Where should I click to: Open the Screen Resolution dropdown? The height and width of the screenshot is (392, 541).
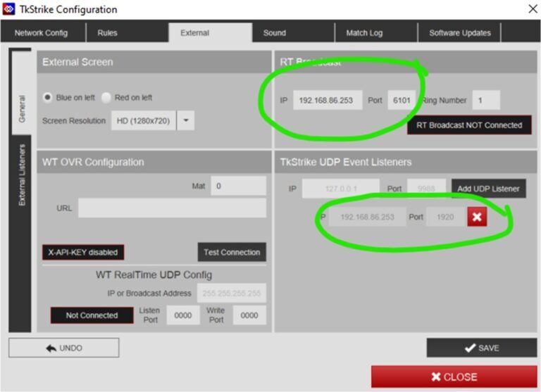(x=186, y=120)
